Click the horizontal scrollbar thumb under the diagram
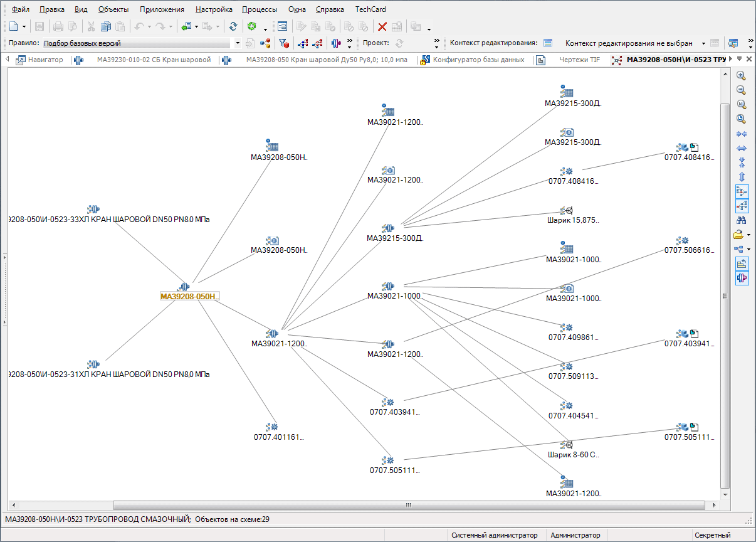The image size is (756, 542). (408, 505)
